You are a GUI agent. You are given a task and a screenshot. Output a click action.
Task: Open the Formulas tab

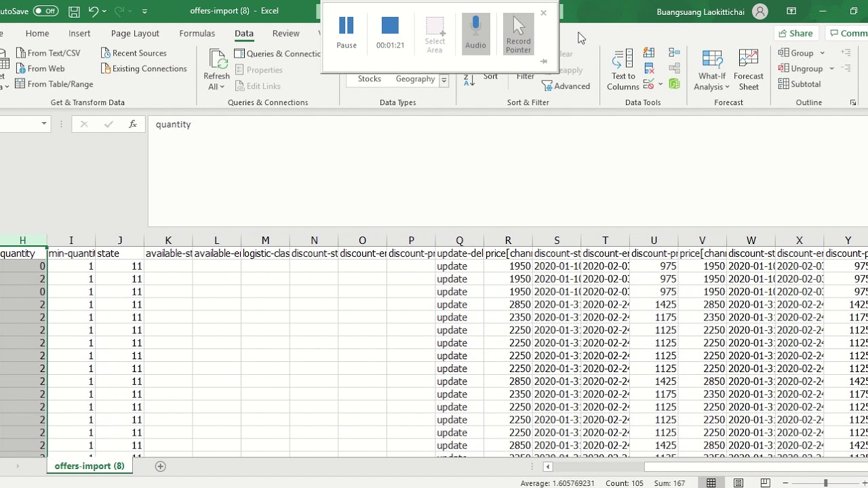[x=197, y=33]
